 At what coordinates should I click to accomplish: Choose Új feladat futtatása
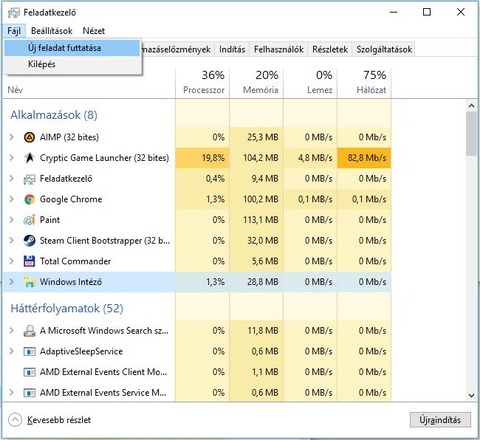72,48
